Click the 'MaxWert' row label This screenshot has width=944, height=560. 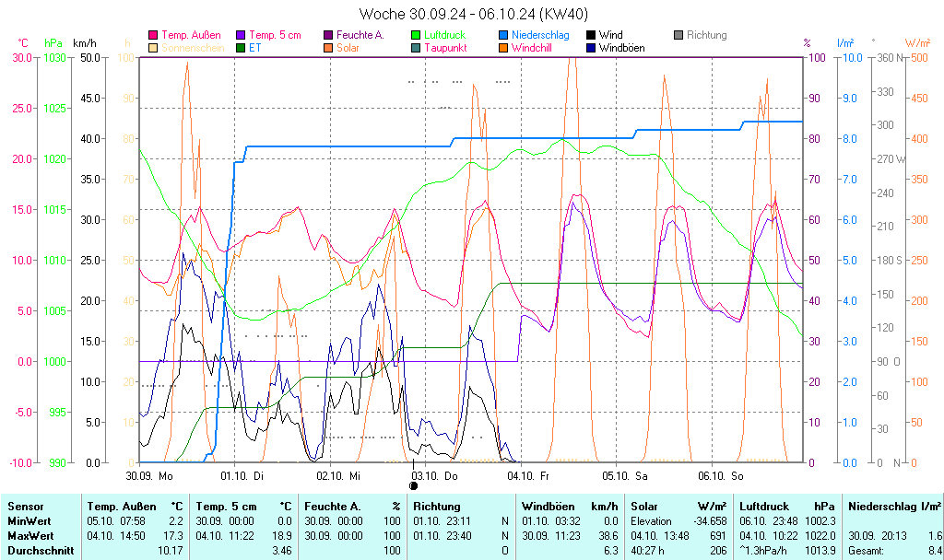[30, 535]
